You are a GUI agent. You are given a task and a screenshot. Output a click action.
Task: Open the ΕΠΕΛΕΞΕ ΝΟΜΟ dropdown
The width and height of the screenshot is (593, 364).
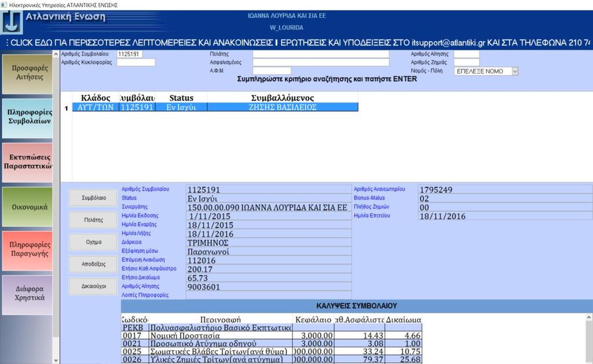(x=486, y=71)
